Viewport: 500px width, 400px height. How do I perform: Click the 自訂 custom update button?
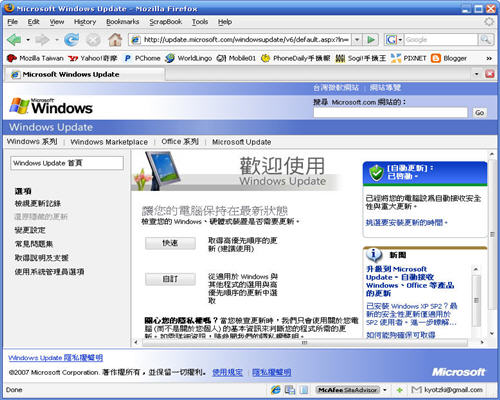click(x=170, y=279)
